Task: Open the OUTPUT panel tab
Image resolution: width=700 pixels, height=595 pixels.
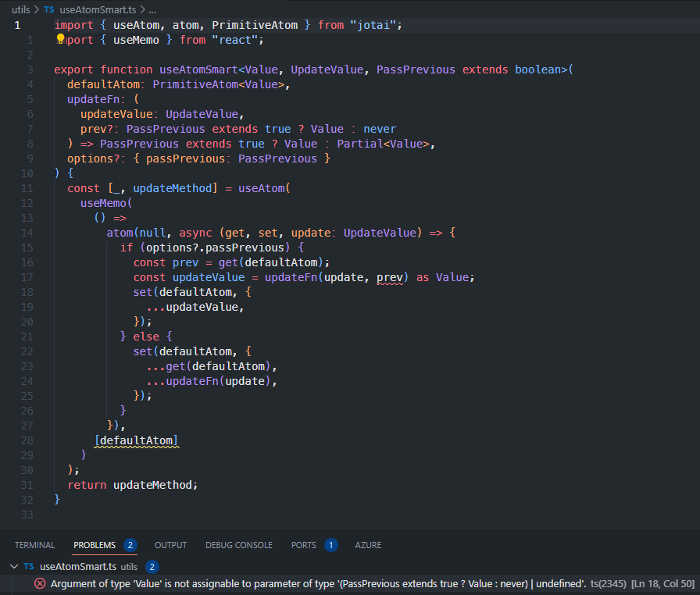Action: [170, 545]
